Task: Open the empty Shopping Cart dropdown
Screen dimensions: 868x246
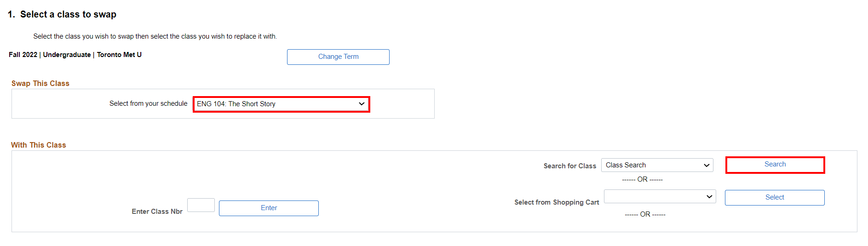Action: click(660, 196)
